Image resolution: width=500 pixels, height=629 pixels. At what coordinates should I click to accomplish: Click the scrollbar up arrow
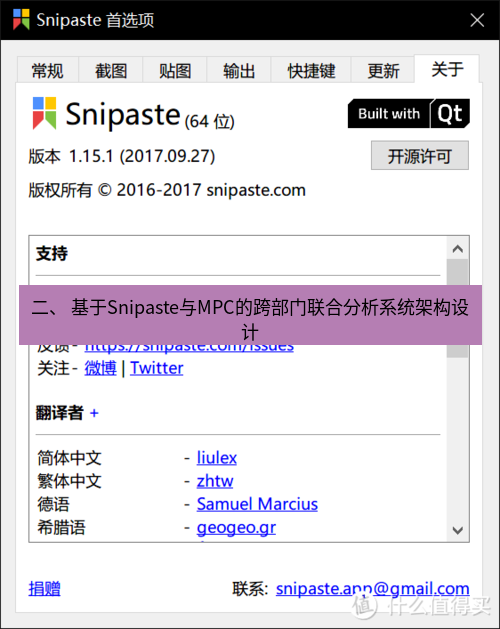[458, 249]
